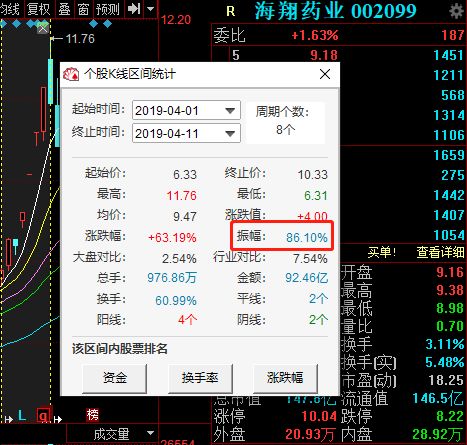Click the 资金 ranking button

(x=115, y=378)
